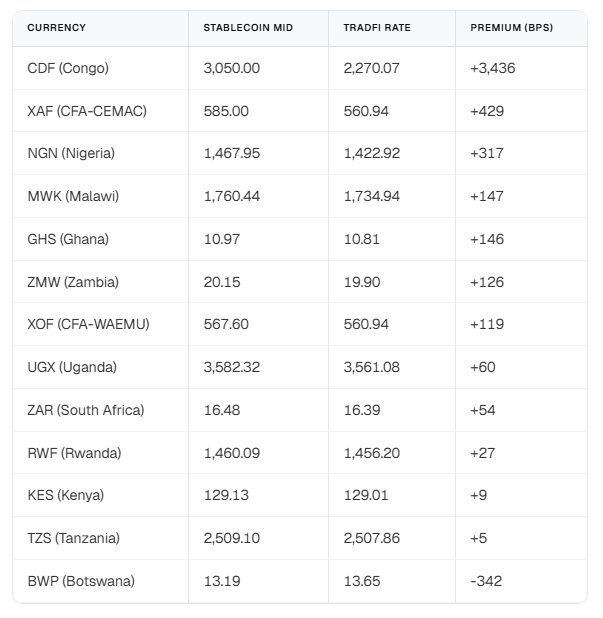603x618 pixels.
Task: Click the GHS (Ghana) row label
Action: [x=68, y=239]
